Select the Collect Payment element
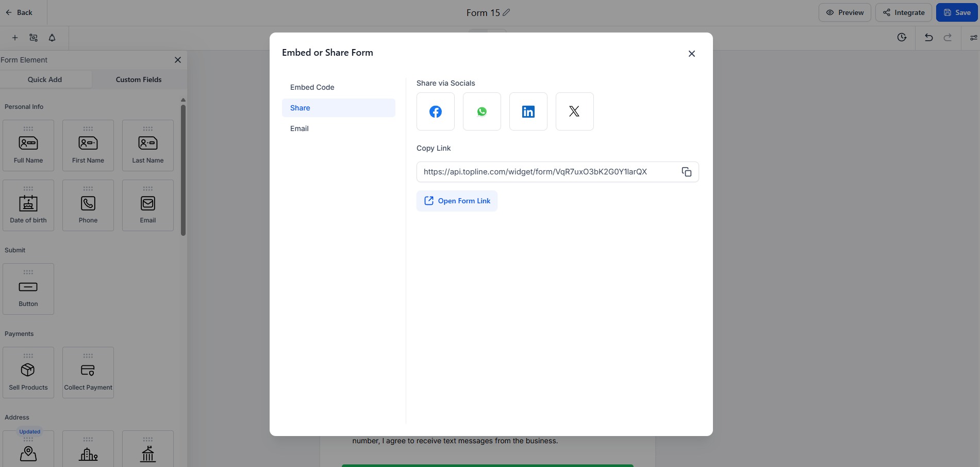The image size is (980, 467). pyautogui.click(x=88, y=373)
